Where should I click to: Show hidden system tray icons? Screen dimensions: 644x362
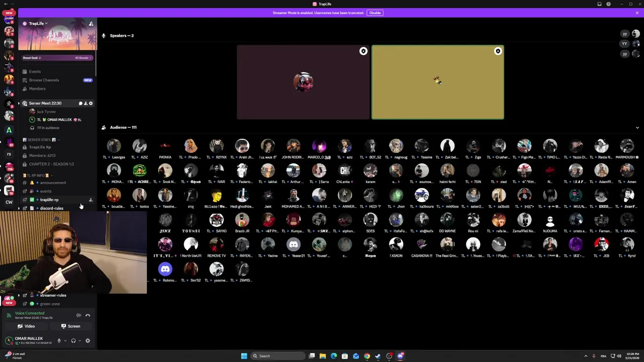tap(587, 356)
